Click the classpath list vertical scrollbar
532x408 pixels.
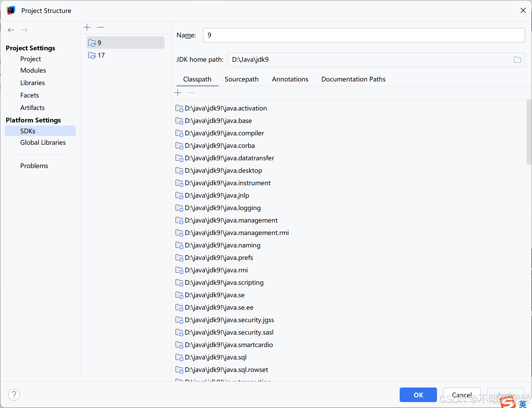click(529, 132)
